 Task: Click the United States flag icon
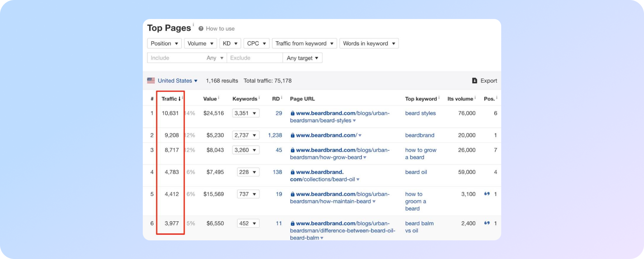point(151,81)
